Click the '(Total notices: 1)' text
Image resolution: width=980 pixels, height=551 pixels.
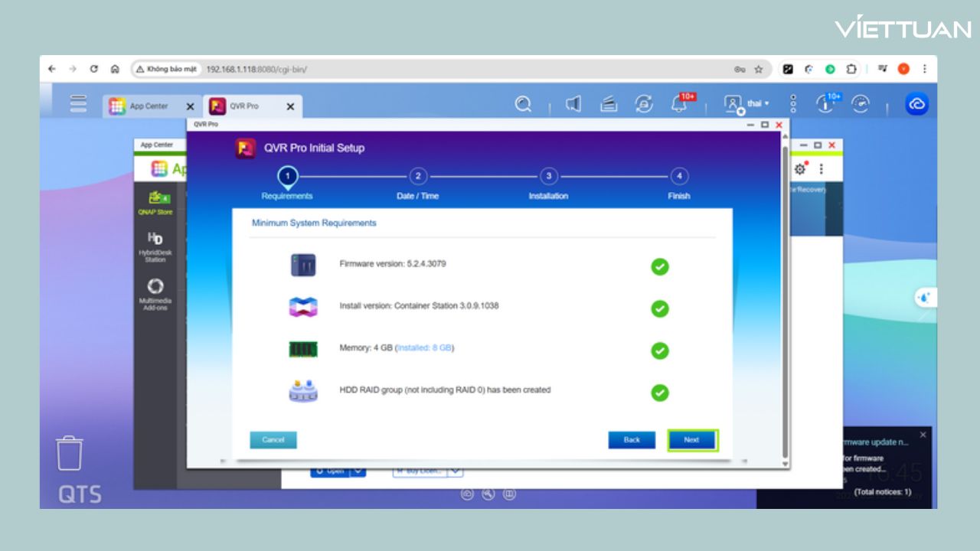[883, 492]
